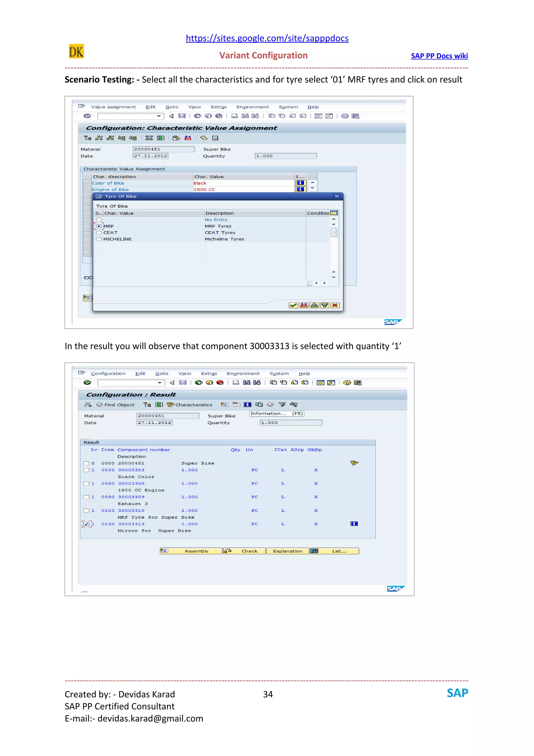Open the SAP PP Docs wiki link

click(439, 56)
